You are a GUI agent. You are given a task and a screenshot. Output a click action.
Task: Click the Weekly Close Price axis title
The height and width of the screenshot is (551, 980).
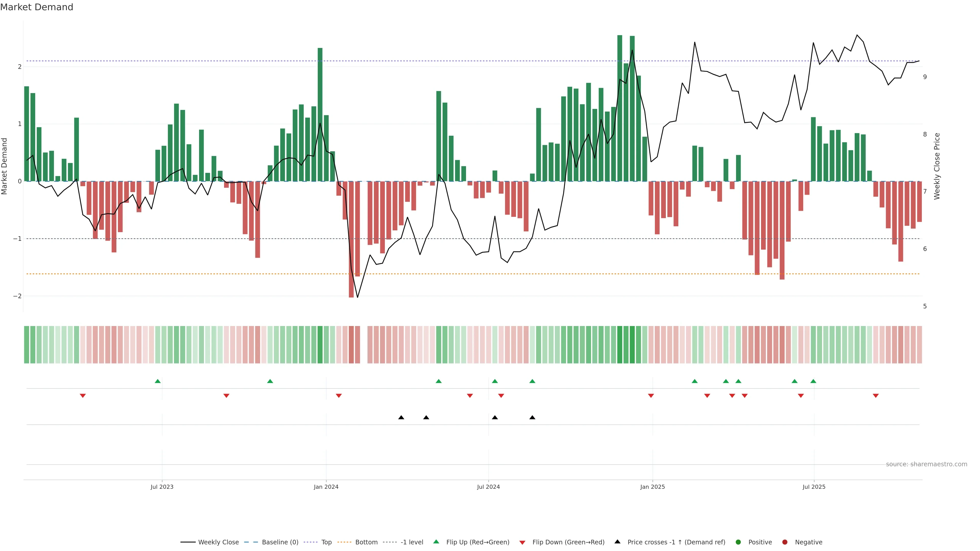[x=937, y=166]
